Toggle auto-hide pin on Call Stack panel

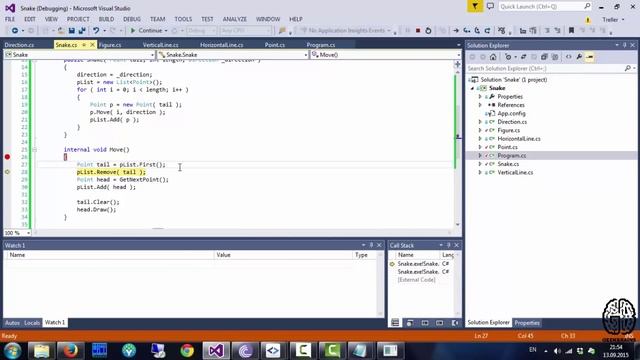coord(448,245)
